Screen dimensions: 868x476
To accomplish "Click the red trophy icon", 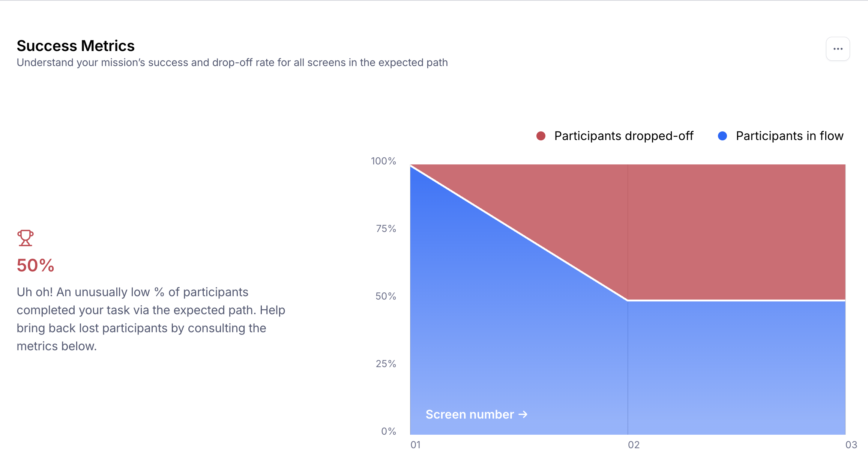I will pyautogui.click(x=26, y=238).
